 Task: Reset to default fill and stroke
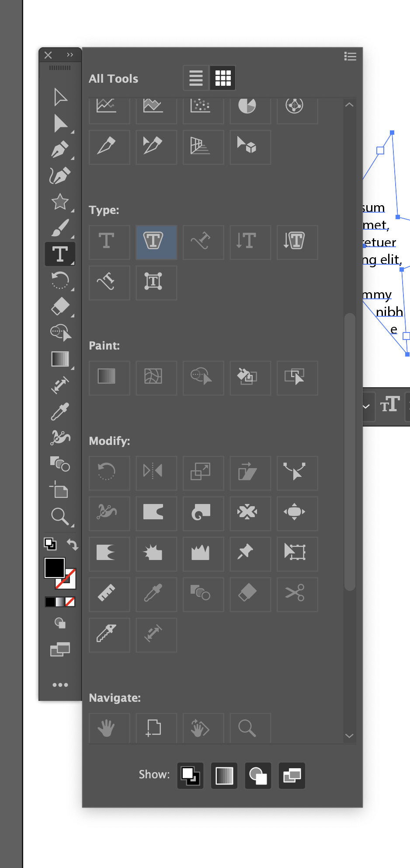(x=50, y=544)
